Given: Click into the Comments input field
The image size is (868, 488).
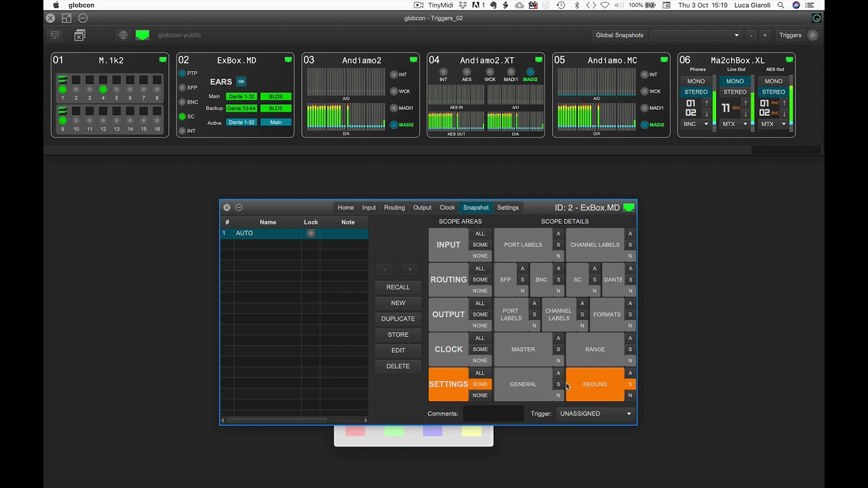Looking at the screenshot, I should (493, 413).
